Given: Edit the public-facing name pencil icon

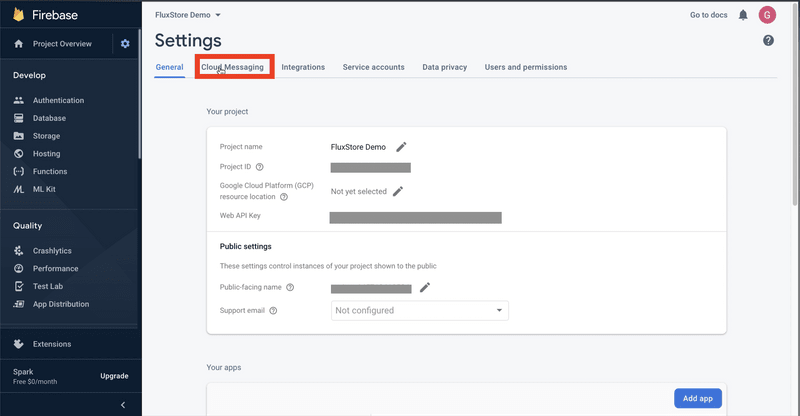Looking at the screenshot, I should click(x=424, y=287).
